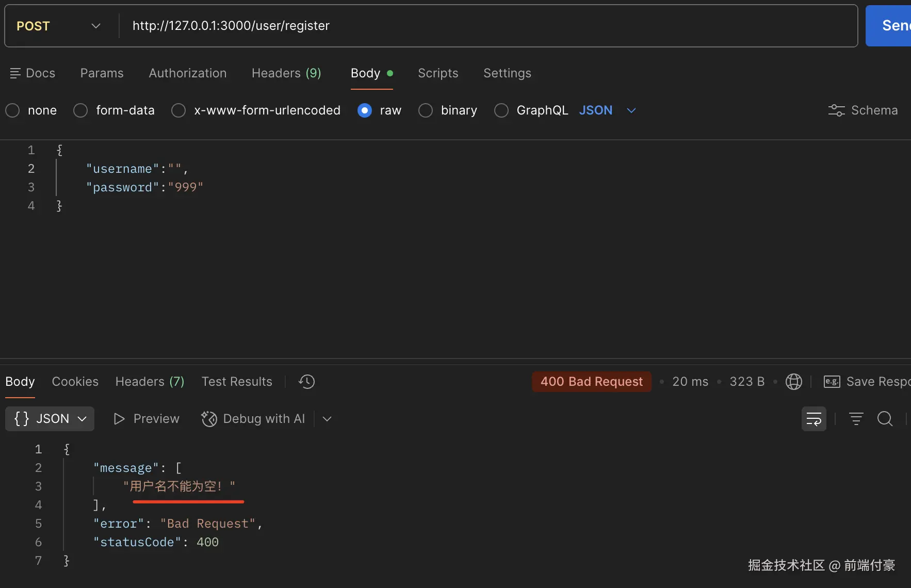
Task: Toggle word wrap icon in response
Action: (x=814, y=419)
